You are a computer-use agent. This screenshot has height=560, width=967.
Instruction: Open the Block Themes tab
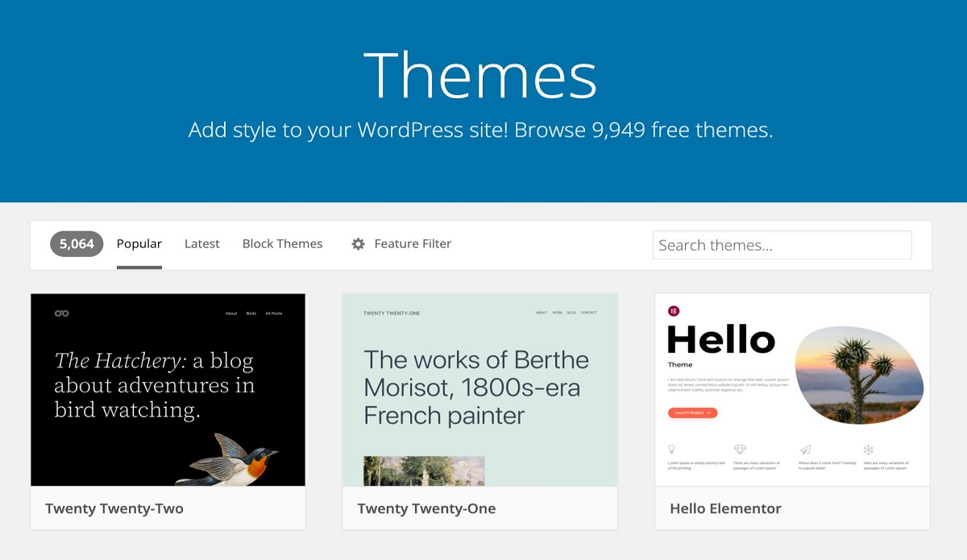pyautogui.click(x=282, y=244)
